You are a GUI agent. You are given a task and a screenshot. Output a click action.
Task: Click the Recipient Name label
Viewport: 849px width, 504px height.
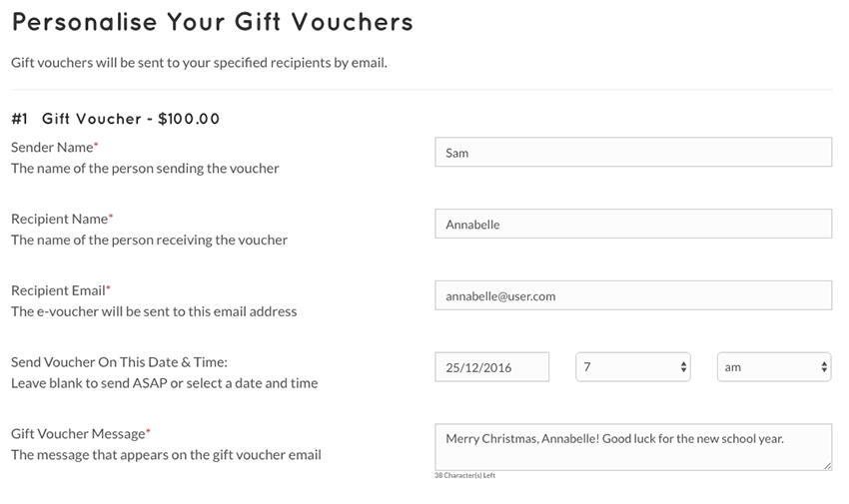pos(62,219)
